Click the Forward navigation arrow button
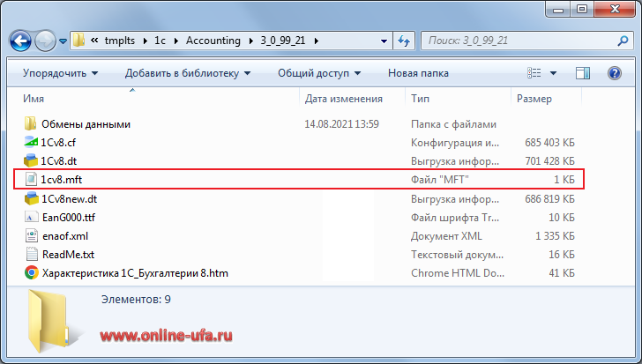The image size is (642, 364). click(45, 41)
